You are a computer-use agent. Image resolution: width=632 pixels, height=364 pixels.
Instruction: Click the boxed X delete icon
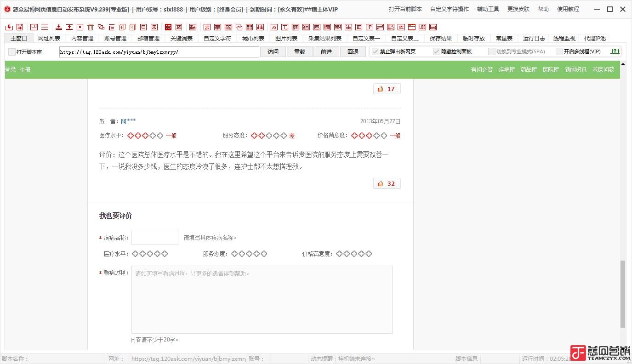pos(80,27)
